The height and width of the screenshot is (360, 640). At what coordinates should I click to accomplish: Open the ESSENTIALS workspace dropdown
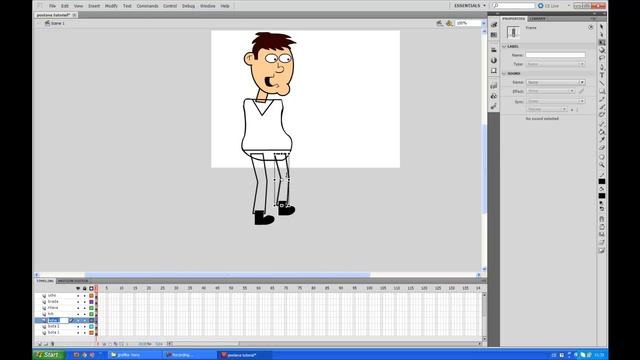click(x=470, y=6)
